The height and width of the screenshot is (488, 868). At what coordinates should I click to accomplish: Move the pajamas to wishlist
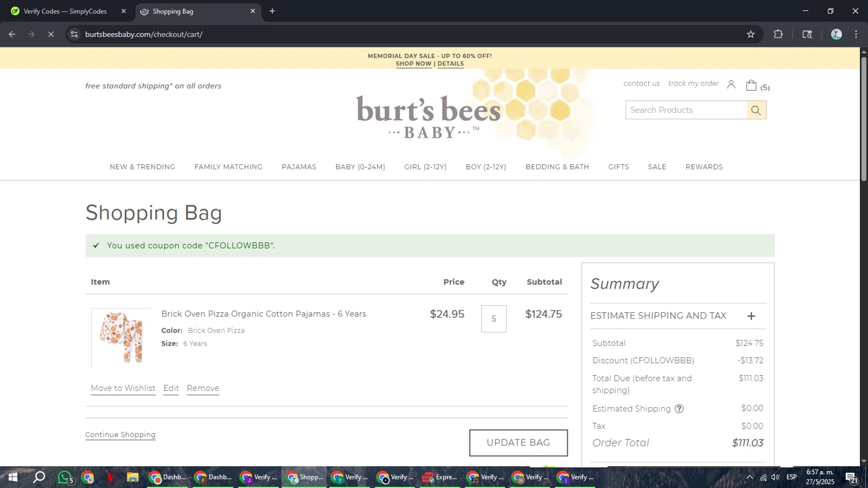pyautogui.click(x=123, y=389)
